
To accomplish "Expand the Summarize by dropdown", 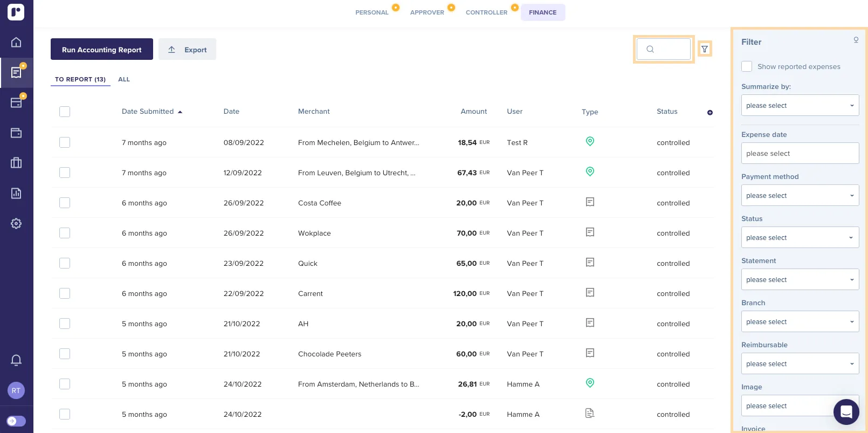I will tap(800, 105).
